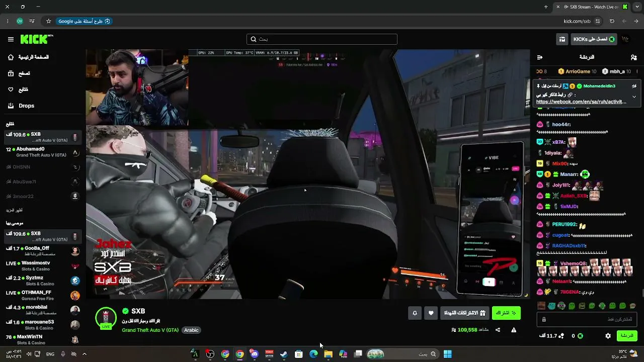644x362 pixels.
Task: Expand 'show more' under followed channels
Action: click(14, 210)
